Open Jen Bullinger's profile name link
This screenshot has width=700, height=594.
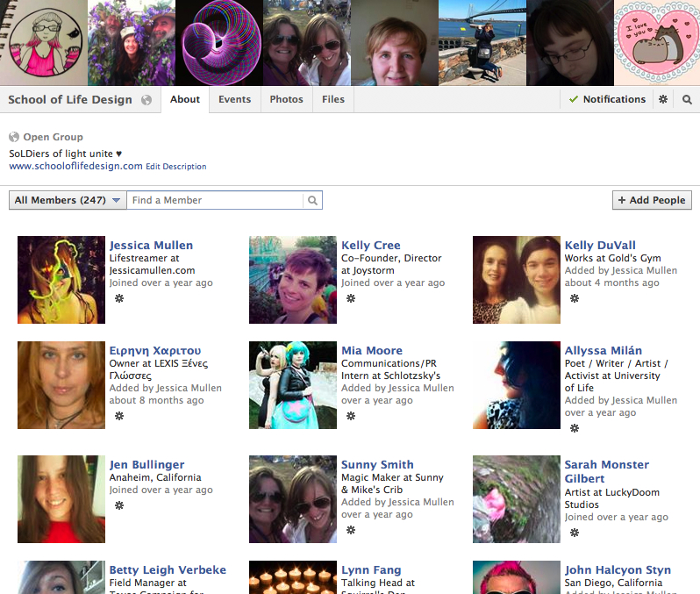[x=146, y=464]
